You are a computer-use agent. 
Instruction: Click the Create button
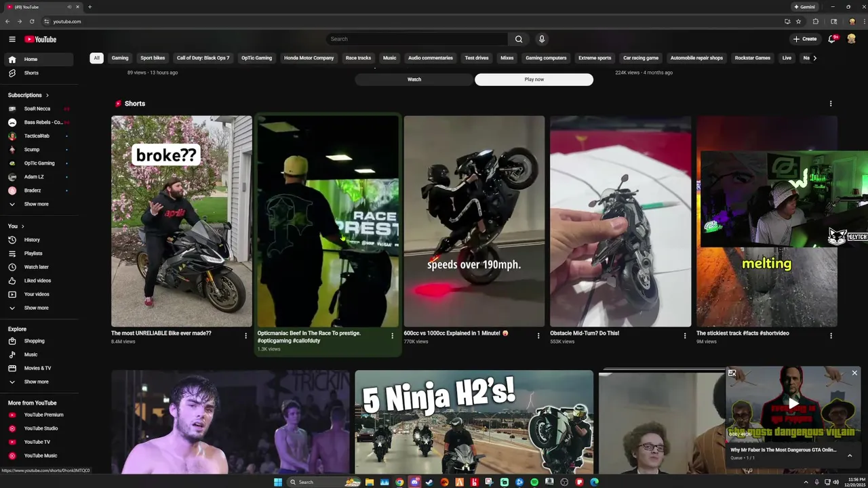805,39
